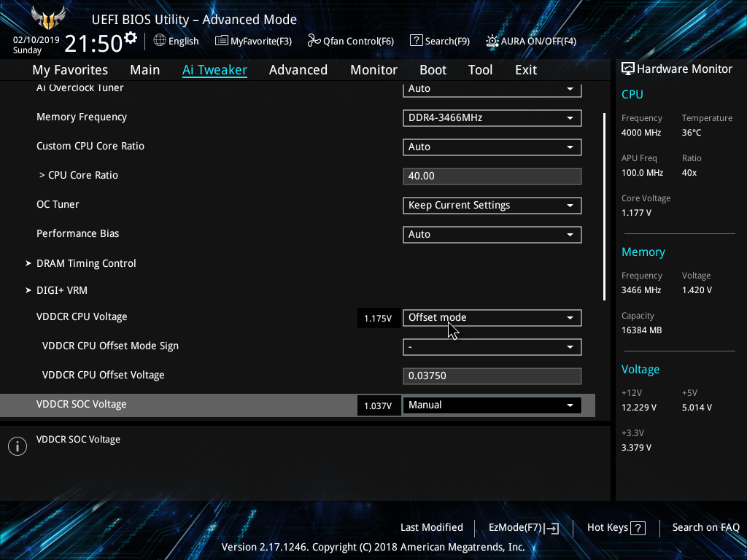Select the Memory Frequency label
This screenshot has width=747, height=560.
click(82, 117)
